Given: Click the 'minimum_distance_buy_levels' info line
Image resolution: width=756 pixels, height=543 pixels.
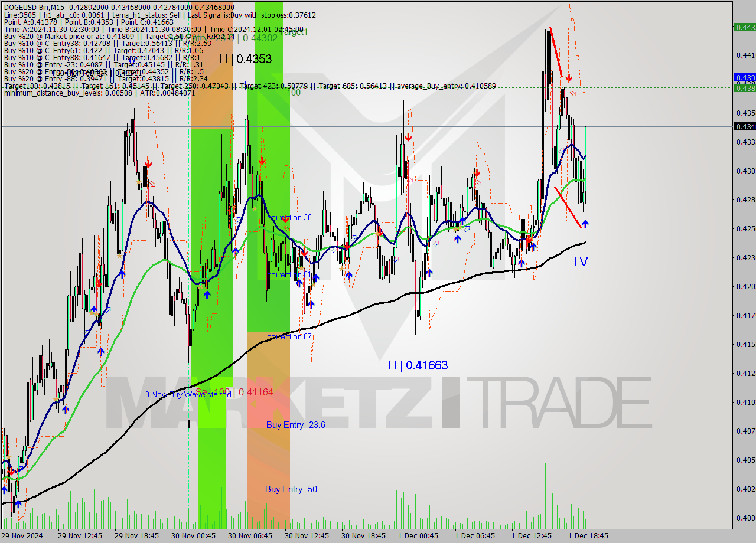Looking at the screenshot, I should pyautogui.click(x=99, y=93).
